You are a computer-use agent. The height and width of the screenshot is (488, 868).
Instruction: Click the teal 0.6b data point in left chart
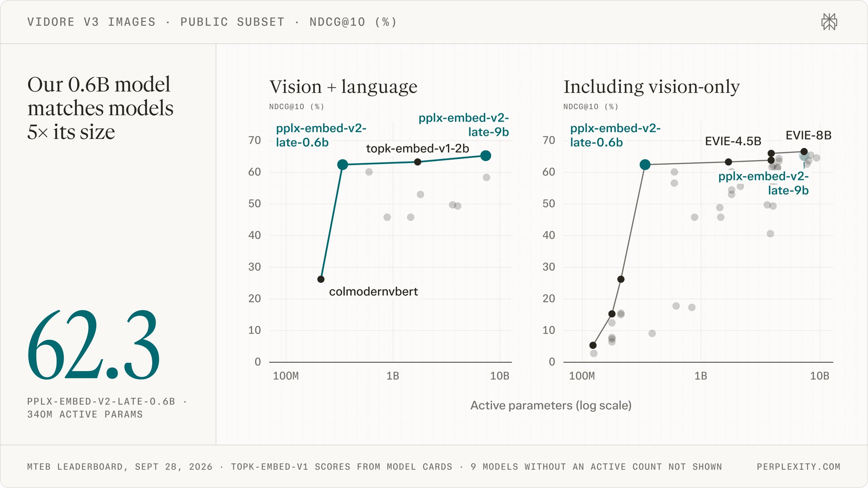342,165
